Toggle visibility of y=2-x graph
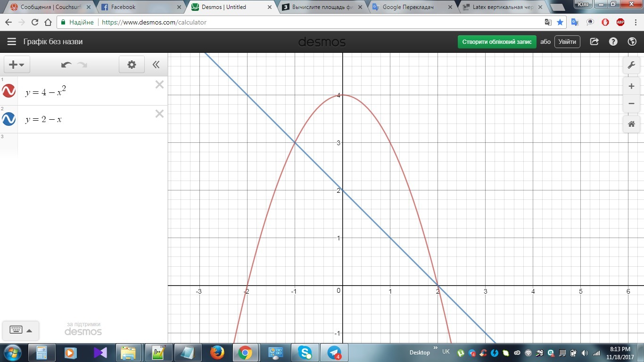This screenshot has width=644, height=362. pyautogui.click(x=9, y=119)
